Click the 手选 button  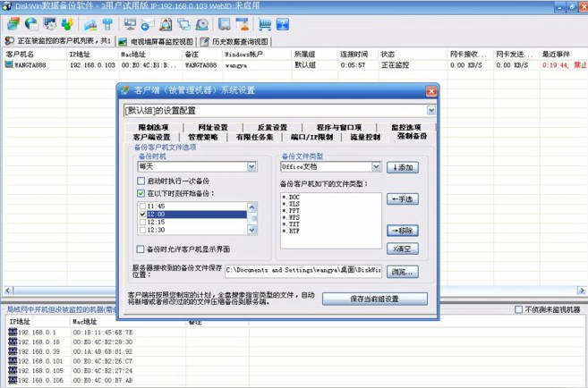(x=403, y=198)
